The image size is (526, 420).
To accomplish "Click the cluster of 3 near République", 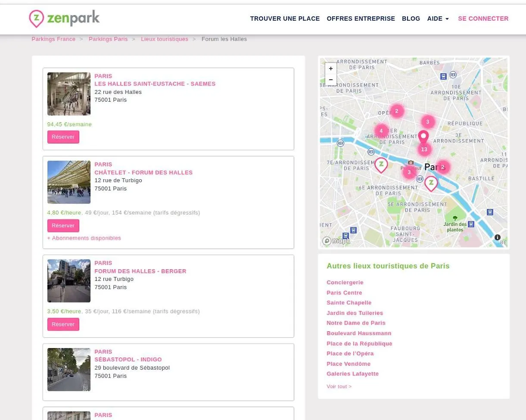I will pos(428,122).
